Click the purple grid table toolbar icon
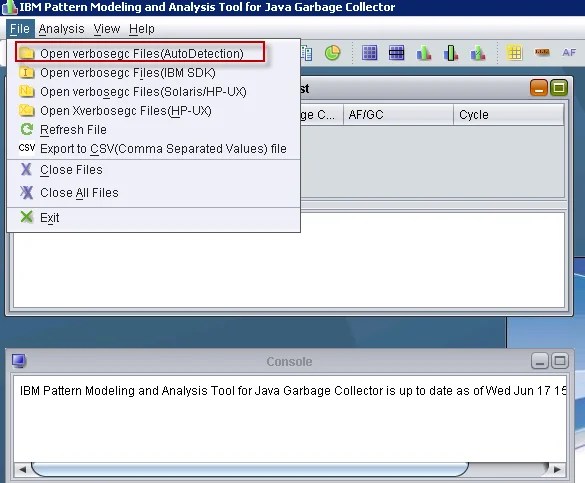Viewport: 585px width, 483px height. (x=369, y=53)
